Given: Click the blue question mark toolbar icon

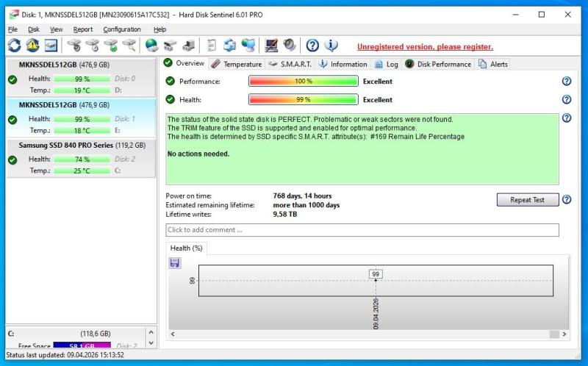Looking at the screenshot, I should tap(312, 46).
